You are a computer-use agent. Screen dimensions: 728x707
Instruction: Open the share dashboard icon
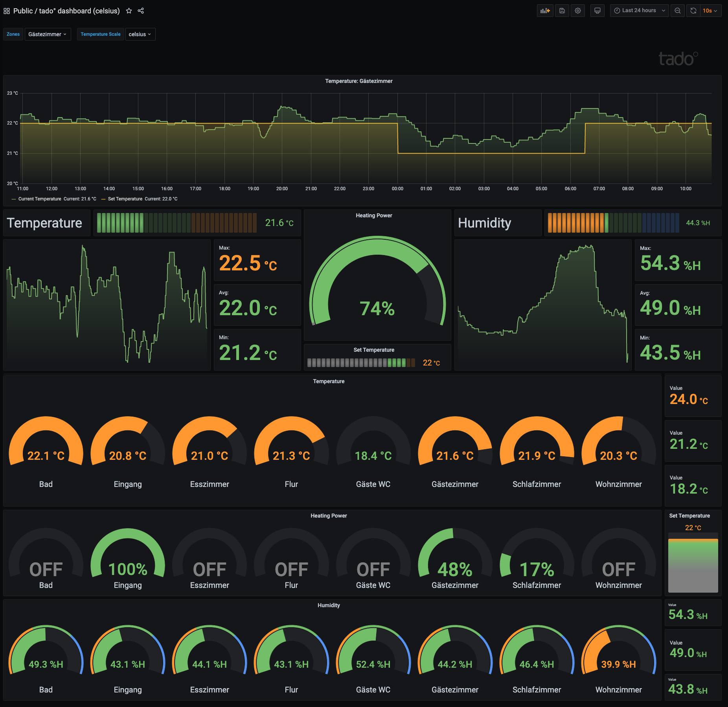[x=141, y=11]
